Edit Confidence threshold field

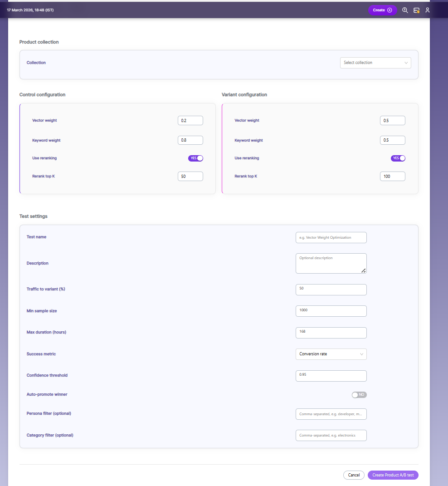click(331, 376)
